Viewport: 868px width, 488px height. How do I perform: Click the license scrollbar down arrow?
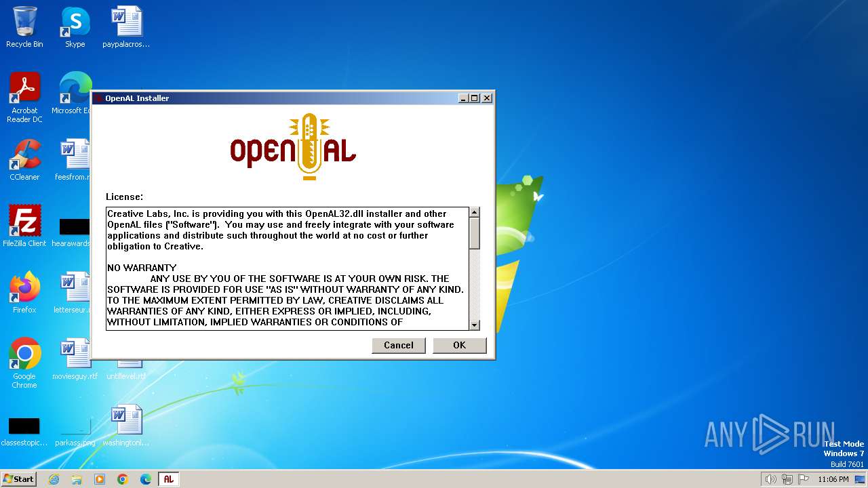[x=475, y=325]
